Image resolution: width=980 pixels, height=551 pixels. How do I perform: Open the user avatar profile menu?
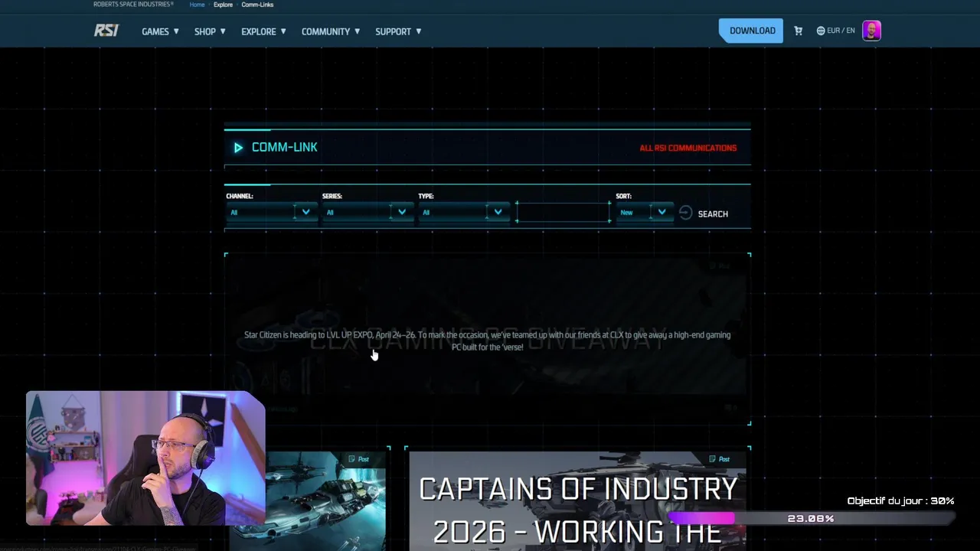coord(871,31)
